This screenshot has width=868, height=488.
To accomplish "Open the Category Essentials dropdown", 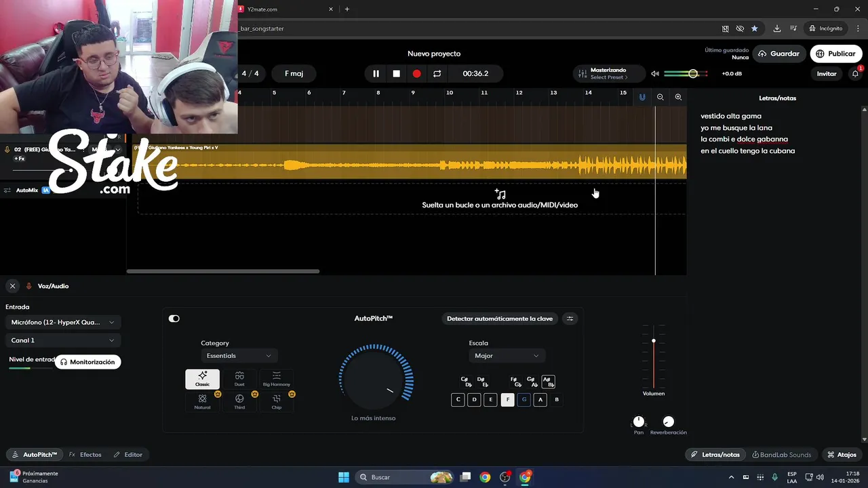I will point(239,356).
